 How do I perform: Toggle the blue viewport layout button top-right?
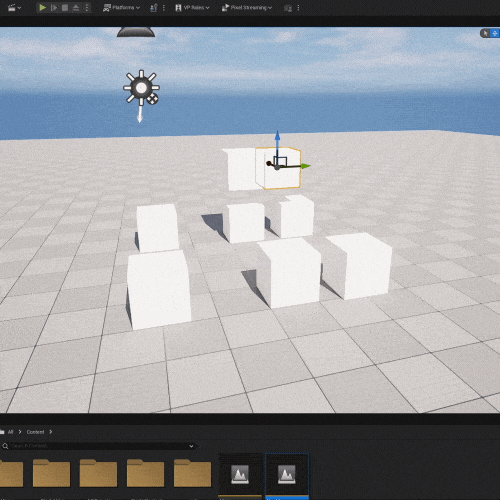click(495, 33)
